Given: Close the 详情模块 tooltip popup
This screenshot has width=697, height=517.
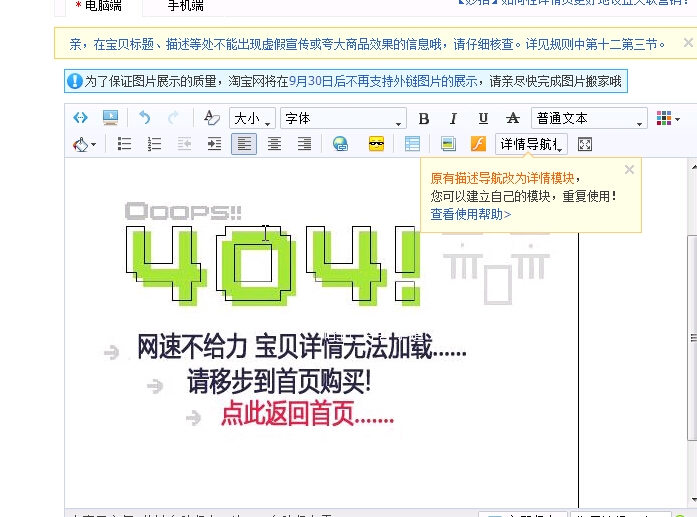Looking at the screenshot, I should [x=629, y=169].
